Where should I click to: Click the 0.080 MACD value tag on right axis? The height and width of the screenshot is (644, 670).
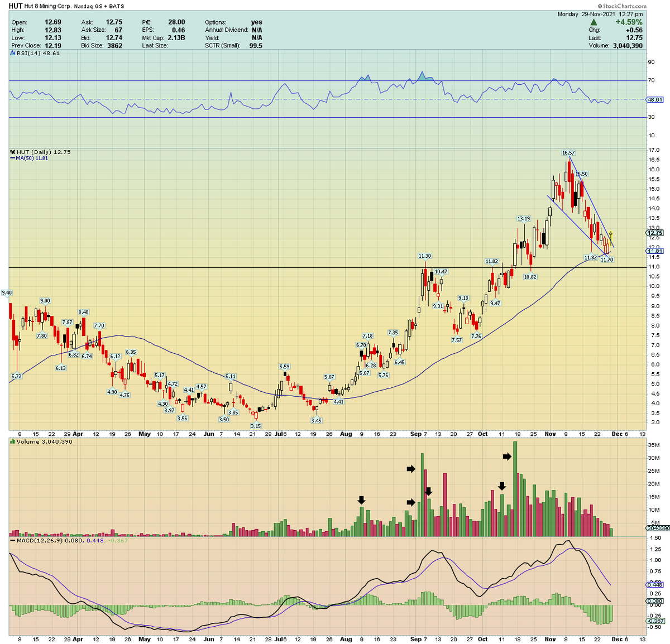655,602
